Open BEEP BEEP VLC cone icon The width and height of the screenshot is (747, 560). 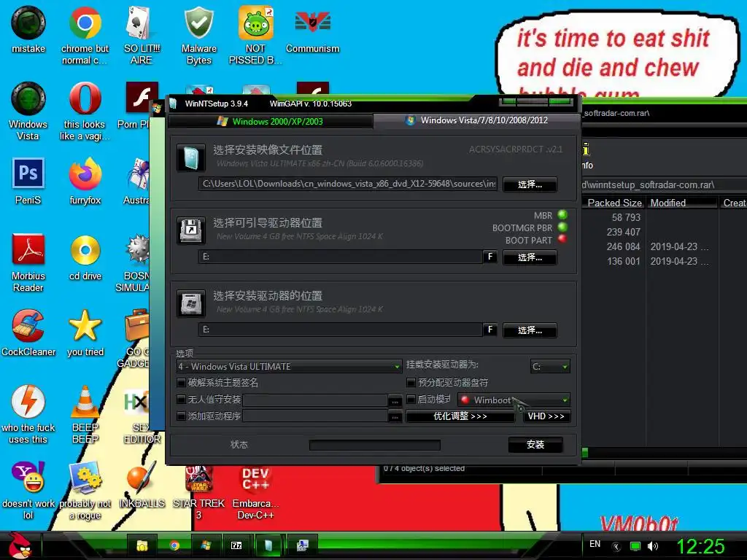click(85, 413)
